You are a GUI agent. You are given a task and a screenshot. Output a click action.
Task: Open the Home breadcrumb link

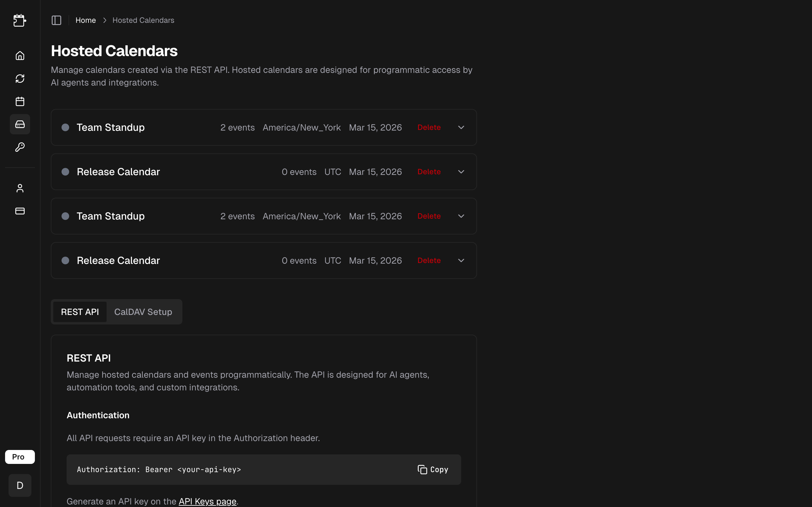[86, 20]
